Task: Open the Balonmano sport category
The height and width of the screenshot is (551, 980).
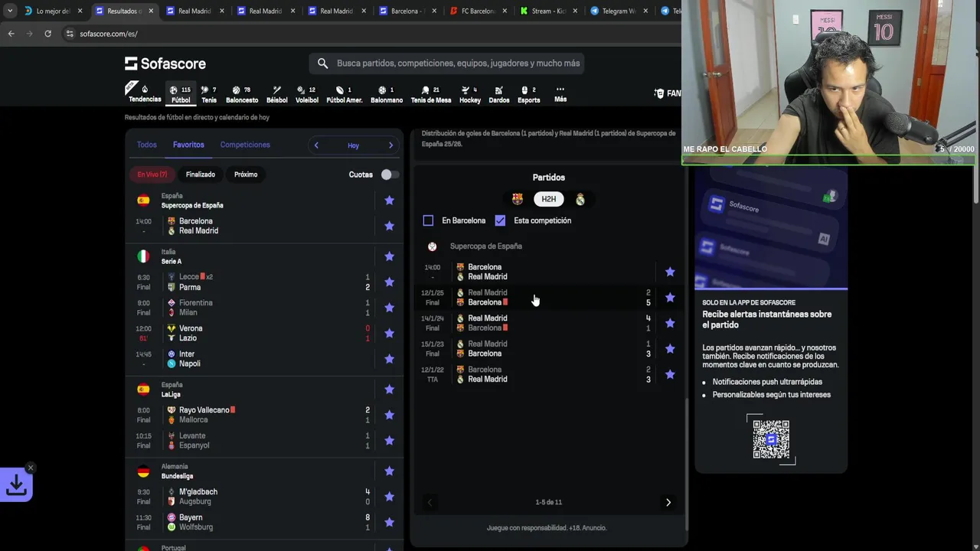Action: (x=387, y=95)
